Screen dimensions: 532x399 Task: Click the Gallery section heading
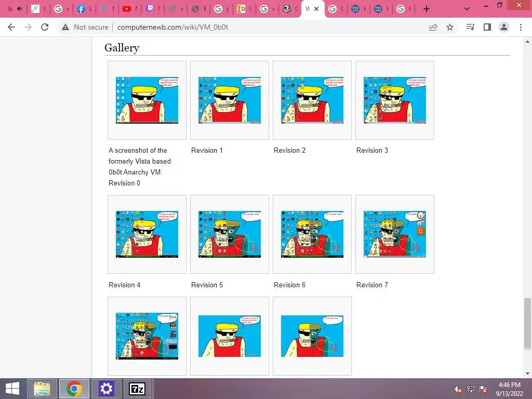[x=122, y=48]
